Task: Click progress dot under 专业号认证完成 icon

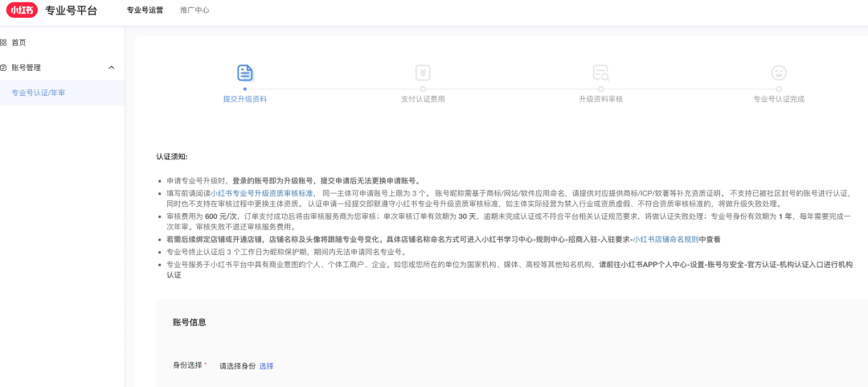Action: (x=779, y=89)
